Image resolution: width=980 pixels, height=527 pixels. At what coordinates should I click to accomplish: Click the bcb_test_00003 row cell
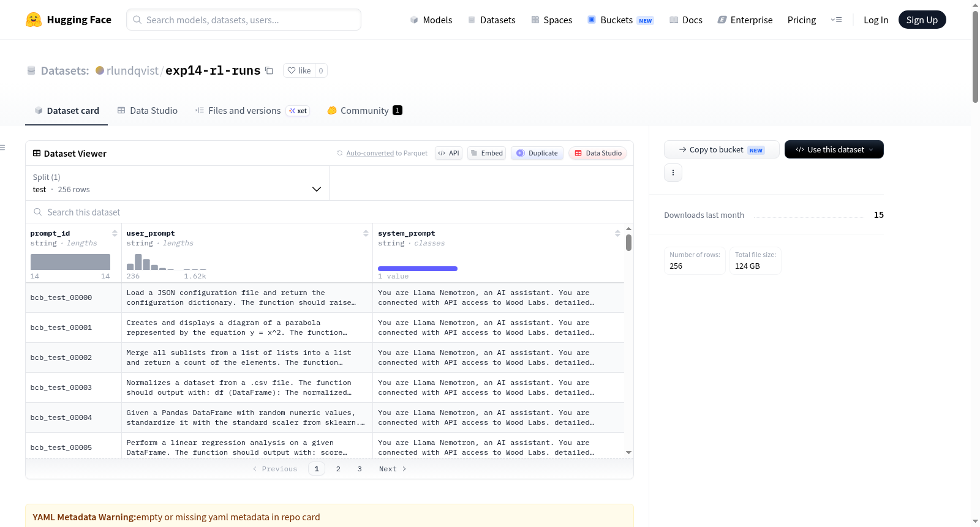(x=73, y=388)
